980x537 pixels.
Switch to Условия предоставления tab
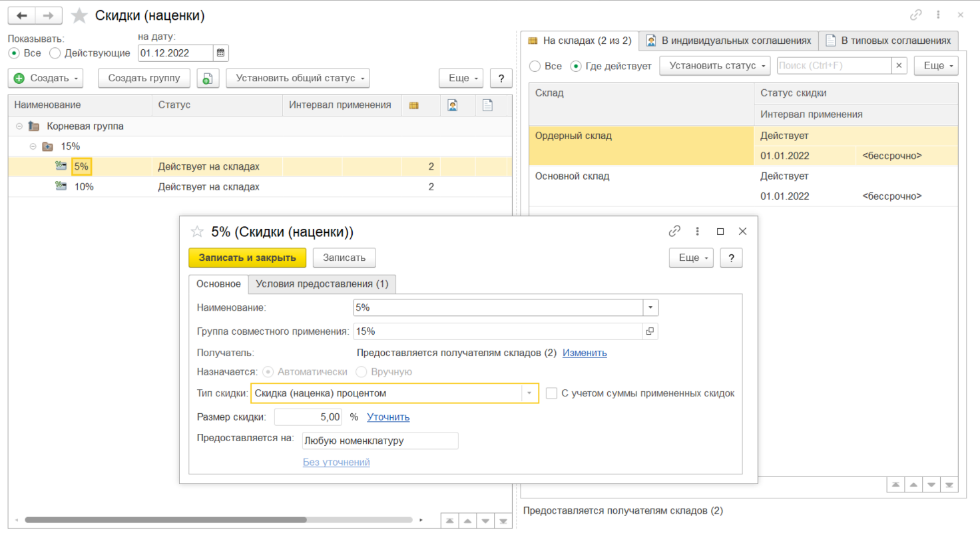[x=322, y=284]
